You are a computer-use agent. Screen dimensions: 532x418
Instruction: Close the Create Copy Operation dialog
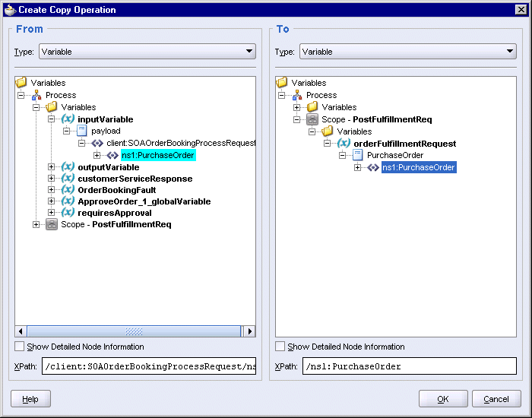(x=521, y=9)
